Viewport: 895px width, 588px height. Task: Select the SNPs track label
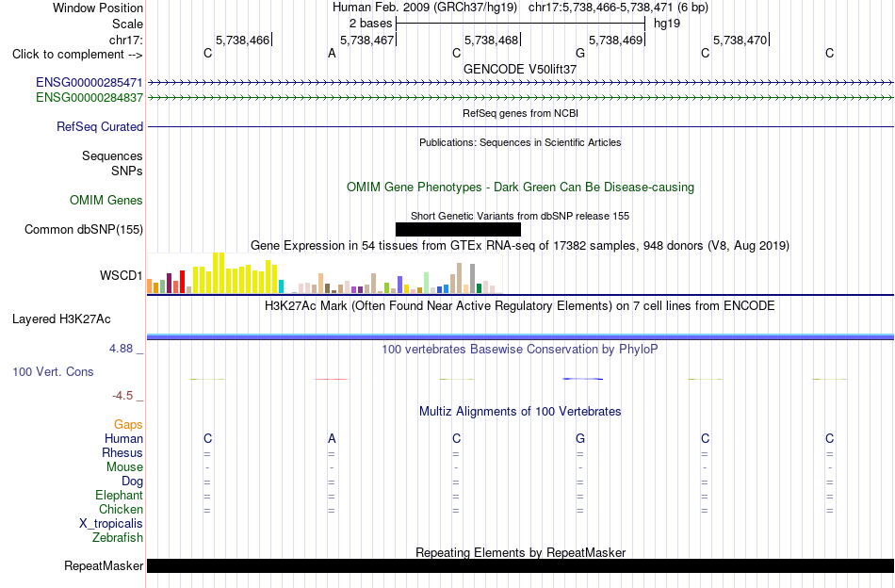pyautogui.click(x=127, y=171)
